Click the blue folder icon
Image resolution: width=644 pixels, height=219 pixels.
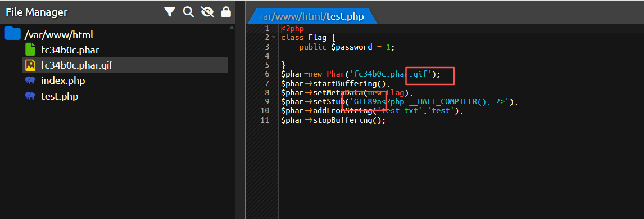pyautogui.click(x=13, y=33)
